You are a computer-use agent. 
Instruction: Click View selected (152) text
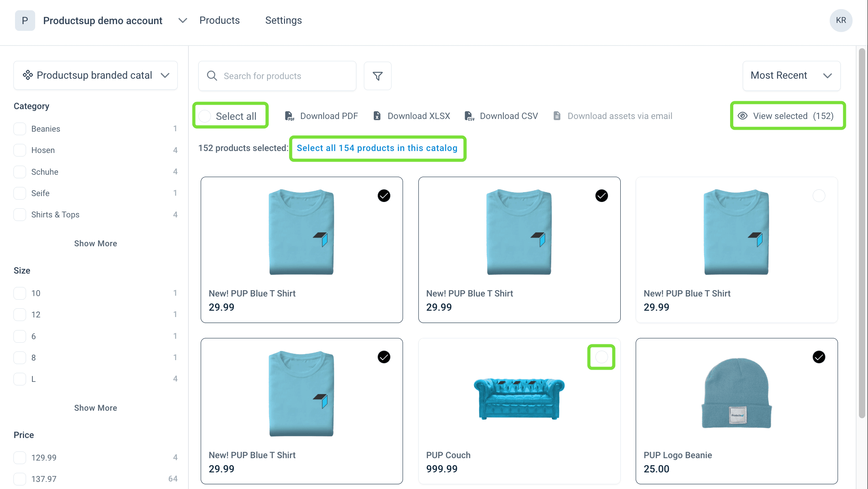coord(793,116)
